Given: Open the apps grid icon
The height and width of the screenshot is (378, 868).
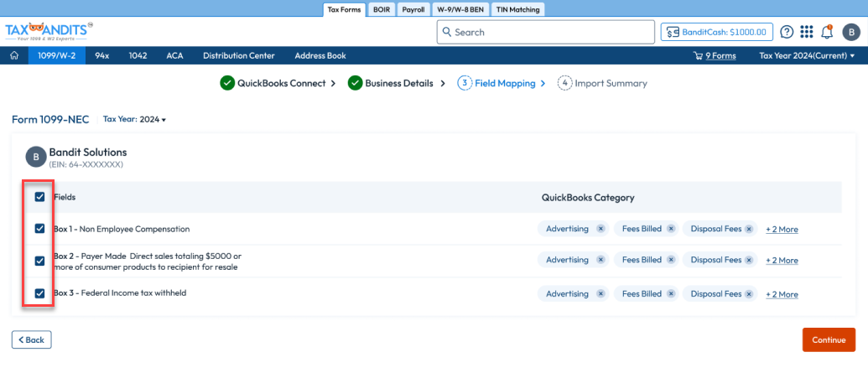Looking at the screenshot, I should [807, 32].
